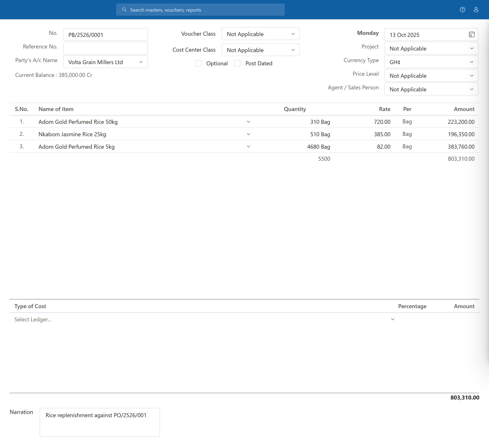Open the help icon in header

pos(462,10)
